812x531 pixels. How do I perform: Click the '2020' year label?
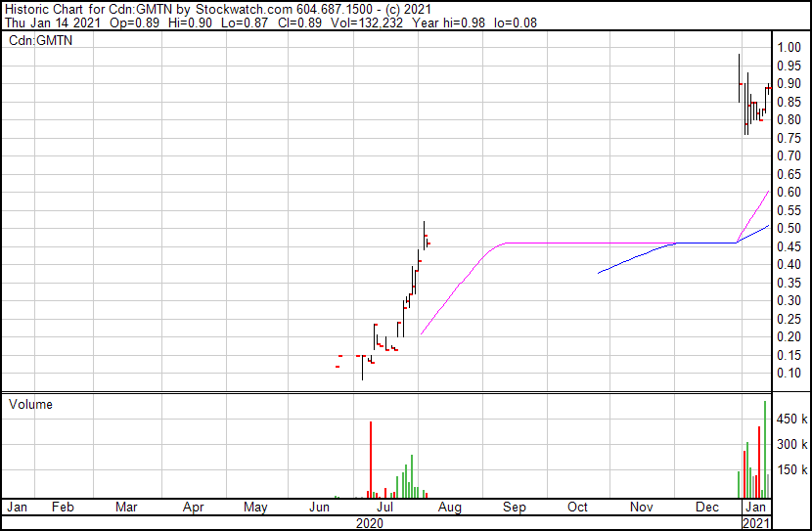click(370, 523)
